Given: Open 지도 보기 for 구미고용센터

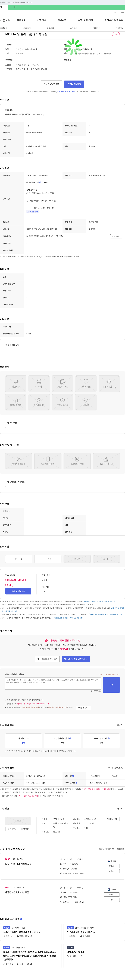Looking at the screenshot, I should (x=116, y=776).
